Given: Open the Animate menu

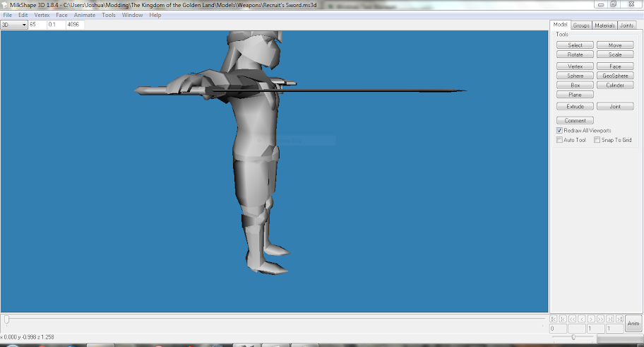Looking at the screenshot, I should click(x=85, y=16).
